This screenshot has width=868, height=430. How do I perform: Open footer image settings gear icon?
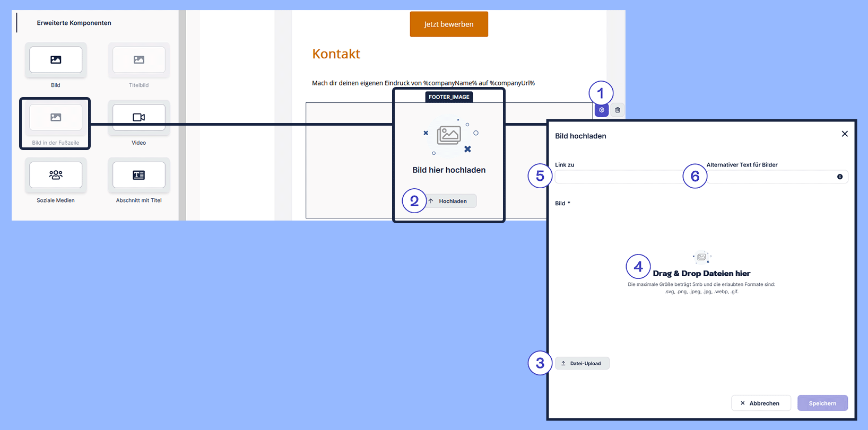(601, 110)
